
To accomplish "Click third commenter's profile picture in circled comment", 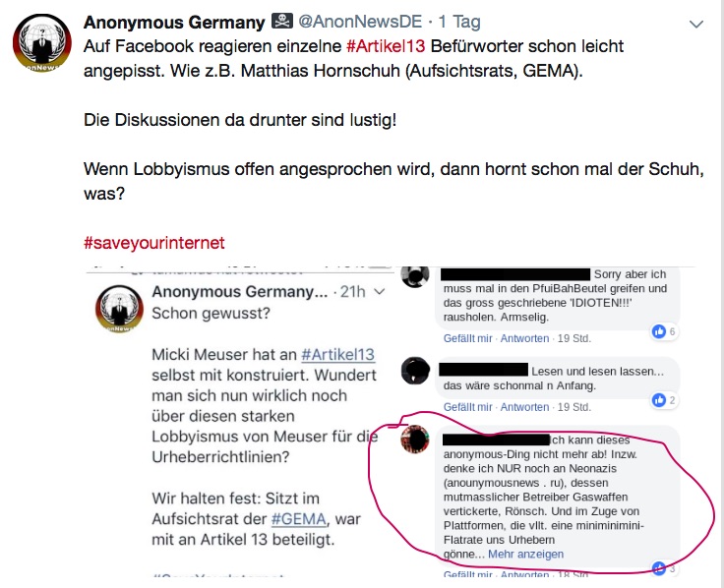I will point(415,439).
